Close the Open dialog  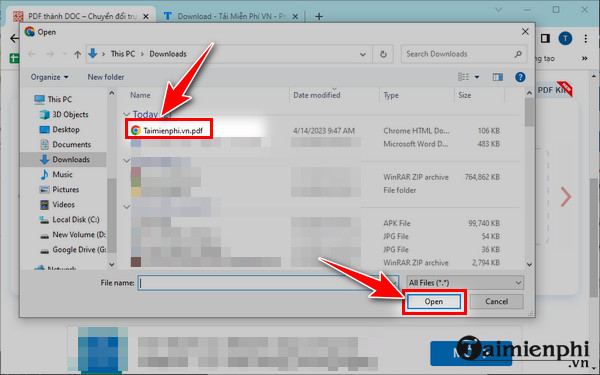[525, 32]
